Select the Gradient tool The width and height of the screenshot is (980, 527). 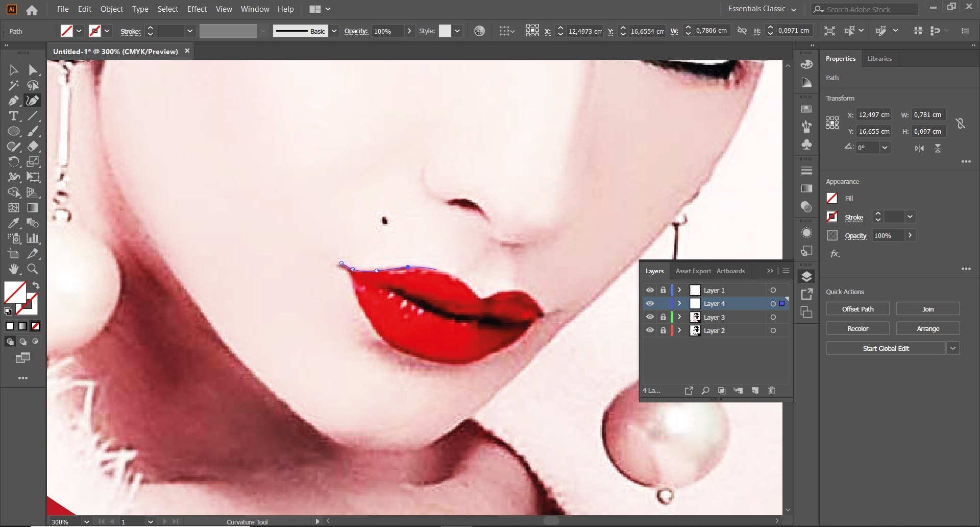coord(33,208)
